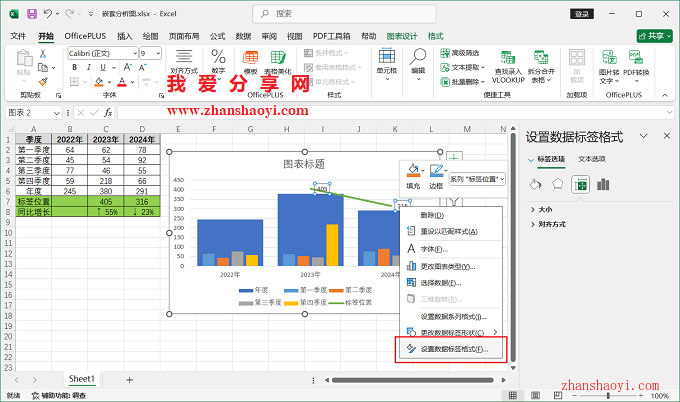Viewport: 680px width, 402px height.
Task: Save the workbook with the floppy disk icon
Action: click(32, 14)
